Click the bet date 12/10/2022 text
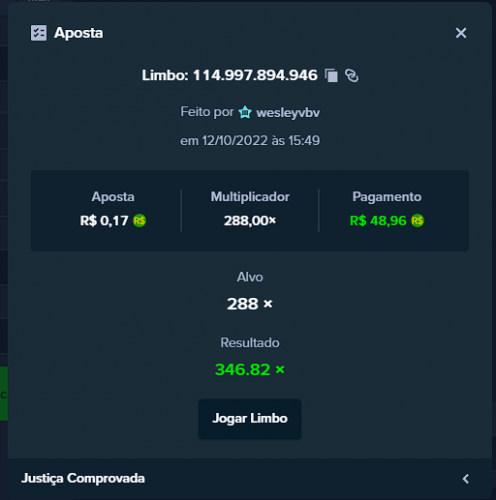The height and width of the screenshot is (500, 496). tap(235, 141)
